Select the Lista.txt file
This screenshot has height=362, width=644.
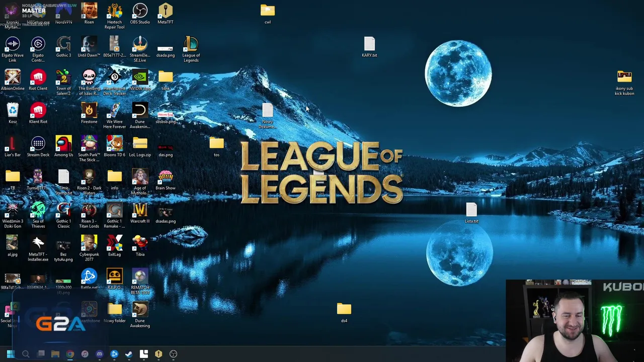point(471,213)
